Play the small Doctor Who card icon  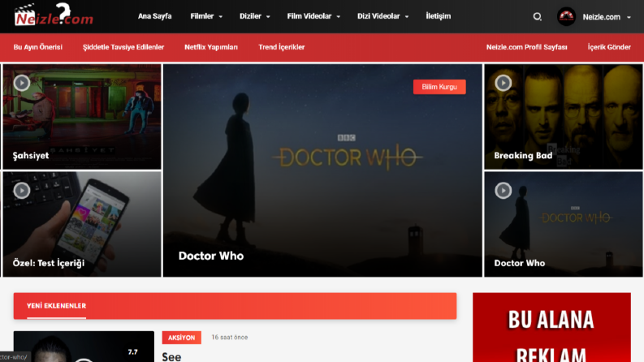point(504,191)
